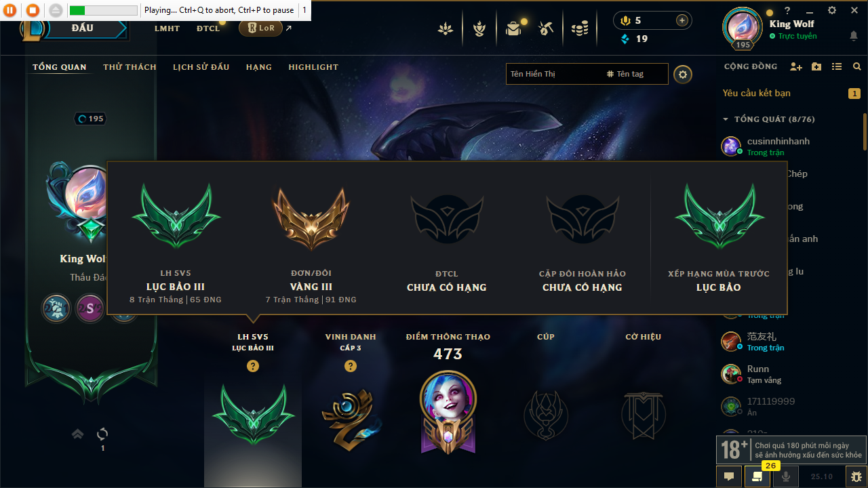Screen dimensions: 868x488
Task: Click the friends list scrollbar
Action: 865,132
